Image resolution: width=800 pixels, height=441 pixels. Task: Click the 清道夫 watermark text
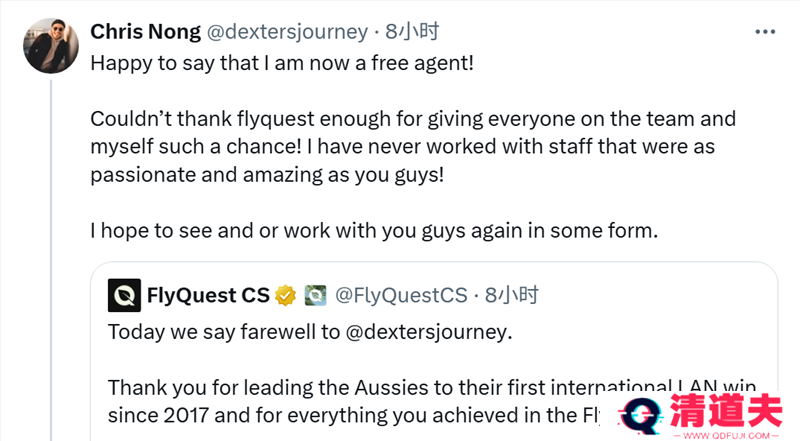coord(728,412)
